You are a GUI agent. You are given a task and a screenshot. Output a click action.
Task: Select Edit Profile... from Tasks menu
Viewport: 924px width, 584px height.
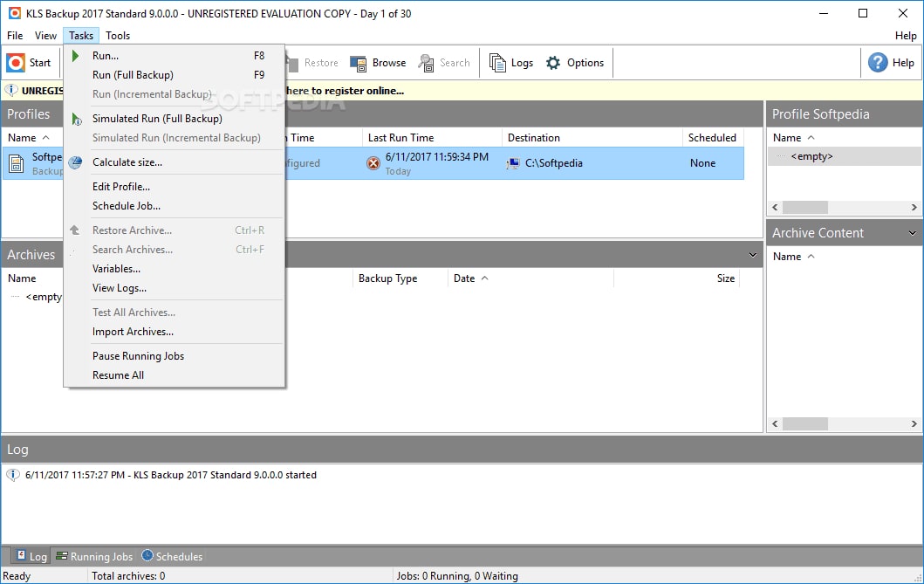[121, 187]
